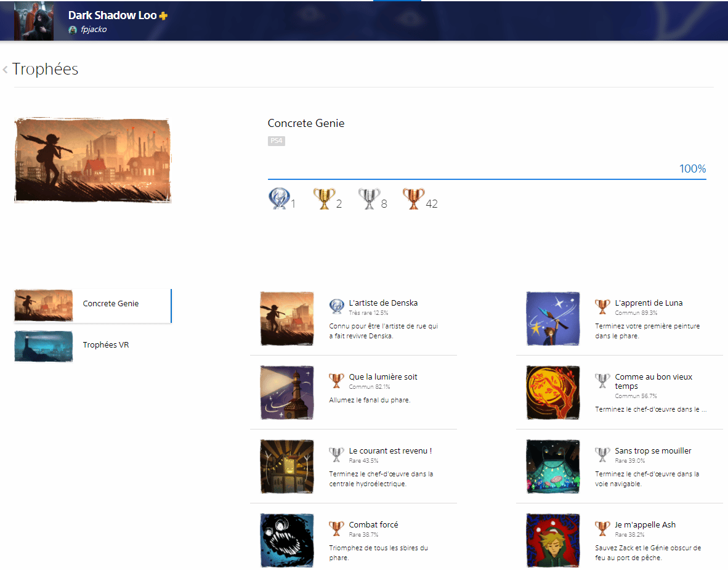Image resolution: width=728 pixels, height=570 pixels.
Task: Click the Que la lumière soit trophy title
Action: (x=383, y=377)
